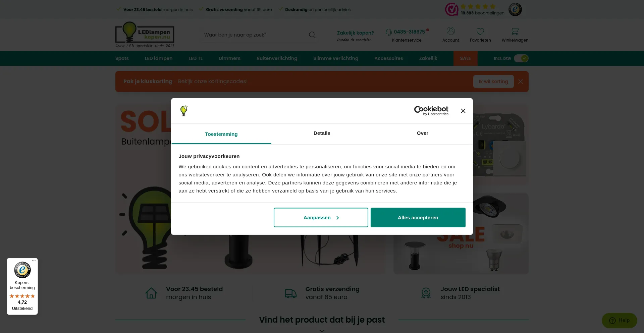
Task: Select the Toestemming tab
Action: click(221, 134)
